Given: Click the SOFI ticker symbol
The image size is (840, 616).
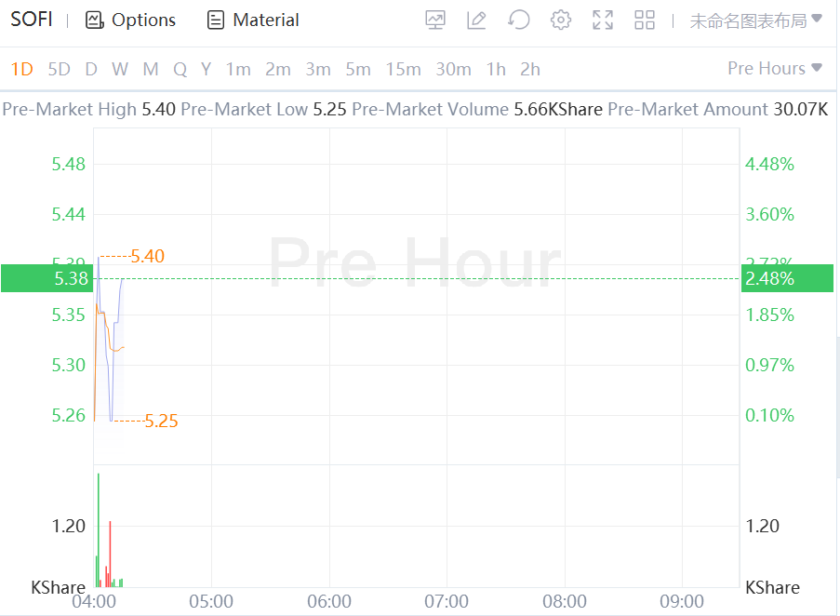Looking at the screenshot, I should [32, 20].
